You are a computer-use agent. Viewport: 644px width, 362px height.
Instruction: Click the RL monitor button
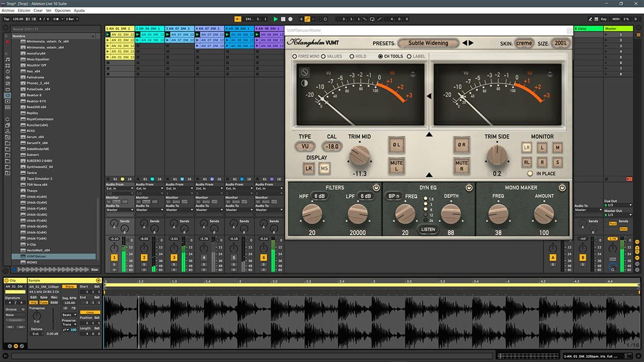pyautogui.click(x=528, y=161)
